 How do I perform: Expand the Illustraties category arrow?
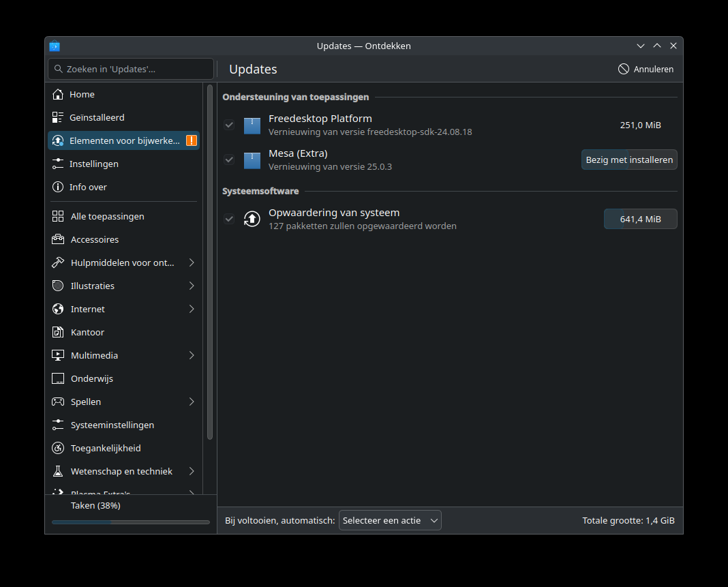pyautogui.click(x=192, y=286)
